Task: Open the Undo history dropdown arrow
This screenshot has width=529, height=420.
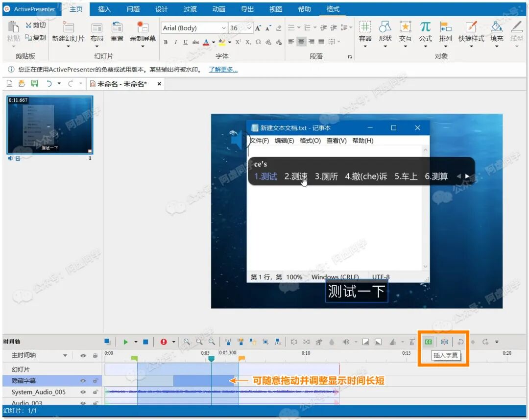Action: pyautogui.click(x=59, y=83)
